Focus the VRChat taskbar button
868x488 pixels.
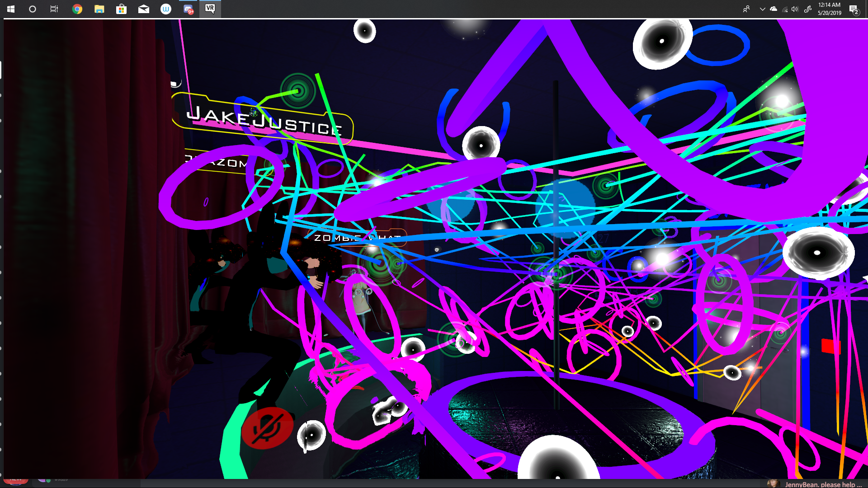tap(210, 9)
